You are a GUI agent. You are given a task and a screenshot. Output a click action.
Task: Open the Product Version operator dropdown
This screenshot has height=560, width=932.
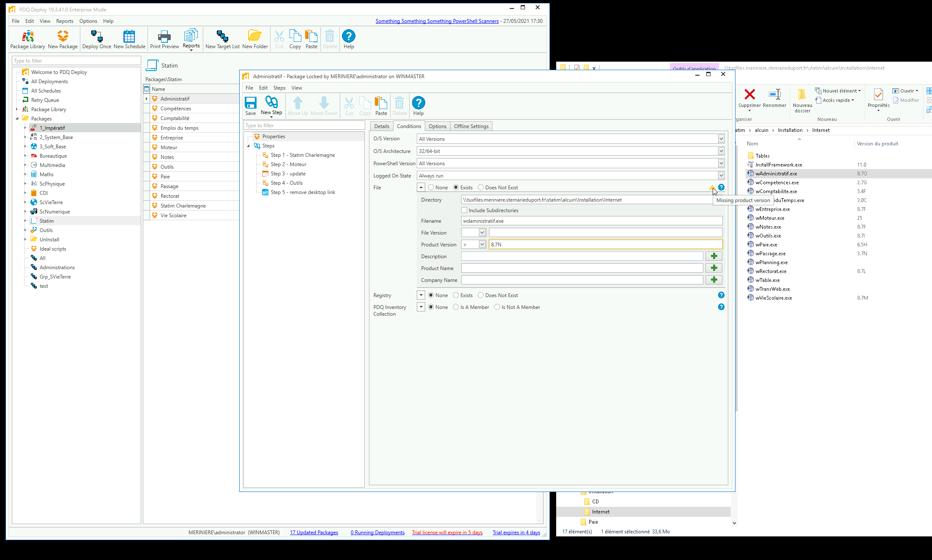[x=482, y=244]
